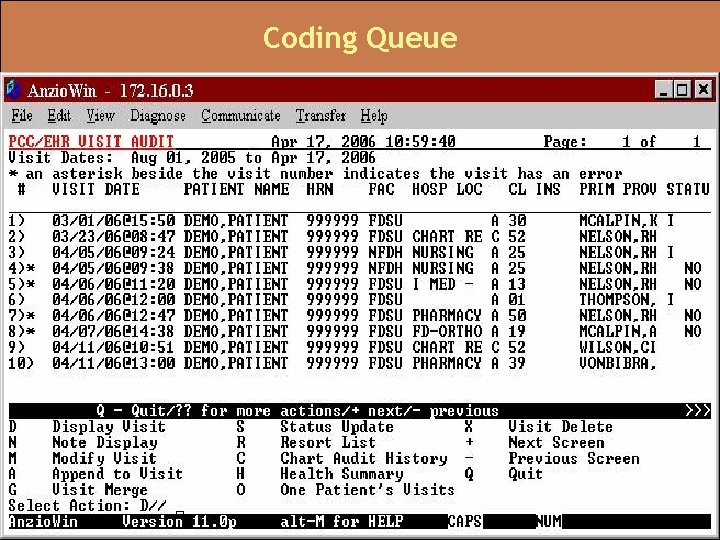Click FD-ORTHO hospital location in row 8

coord(447,331)
